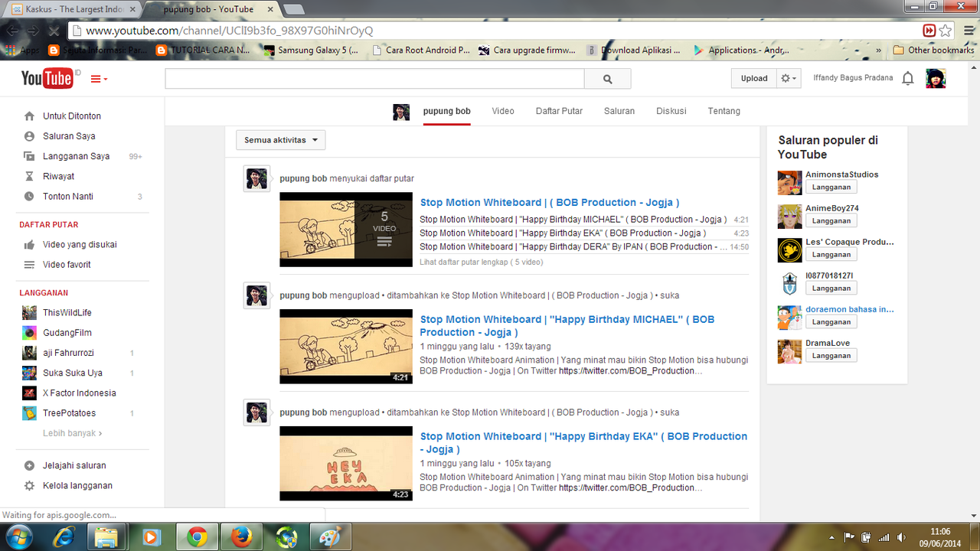Click the Jelajahi saluran plus icon
The width and height of the screenshot is (980, 551).
tap(29, 465)
